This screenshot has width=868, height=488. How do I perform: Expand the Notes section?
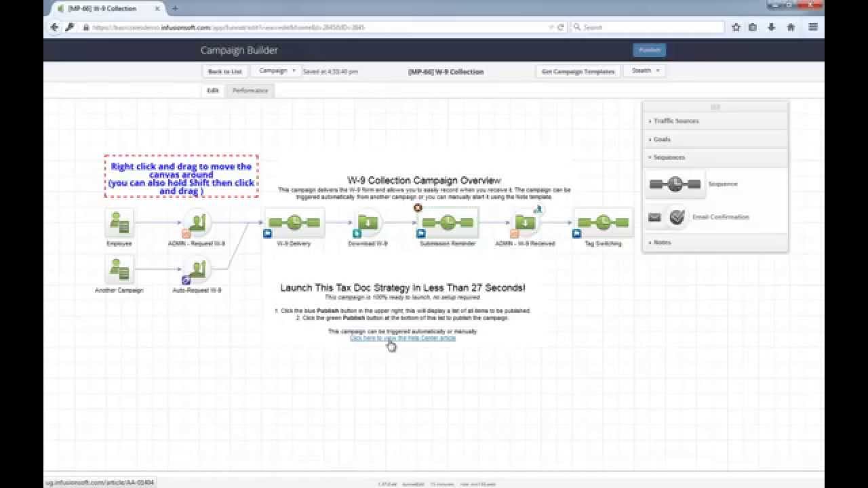(715, 242)
